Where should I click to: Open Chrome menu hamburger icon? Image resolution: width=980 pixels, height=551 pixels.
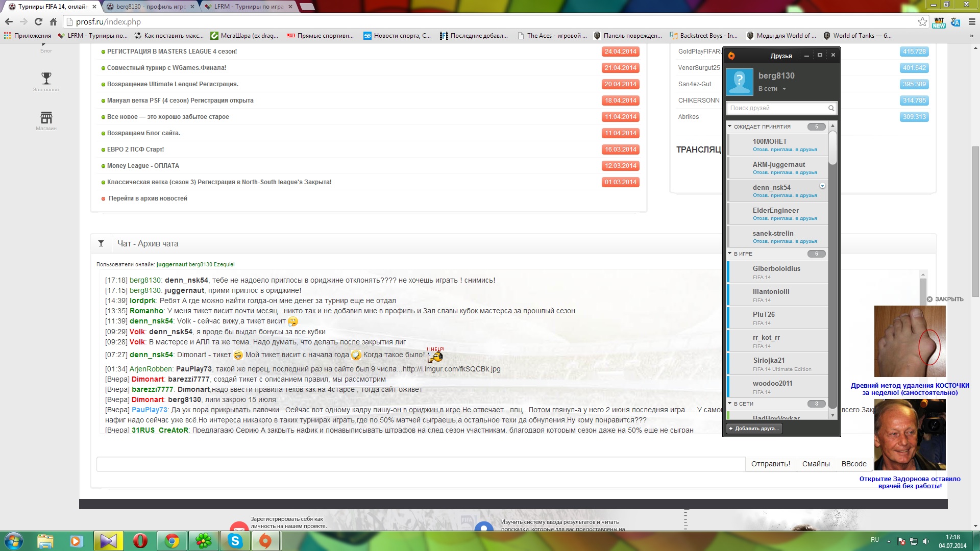tap(972, 22)
